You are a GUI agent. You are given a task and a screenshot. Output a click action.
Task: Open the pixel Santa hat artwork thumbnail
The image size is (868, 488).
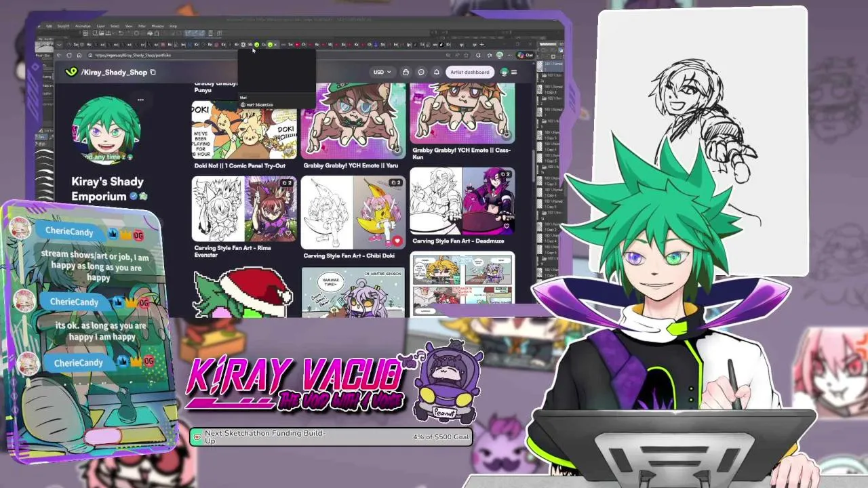point(244,292)
